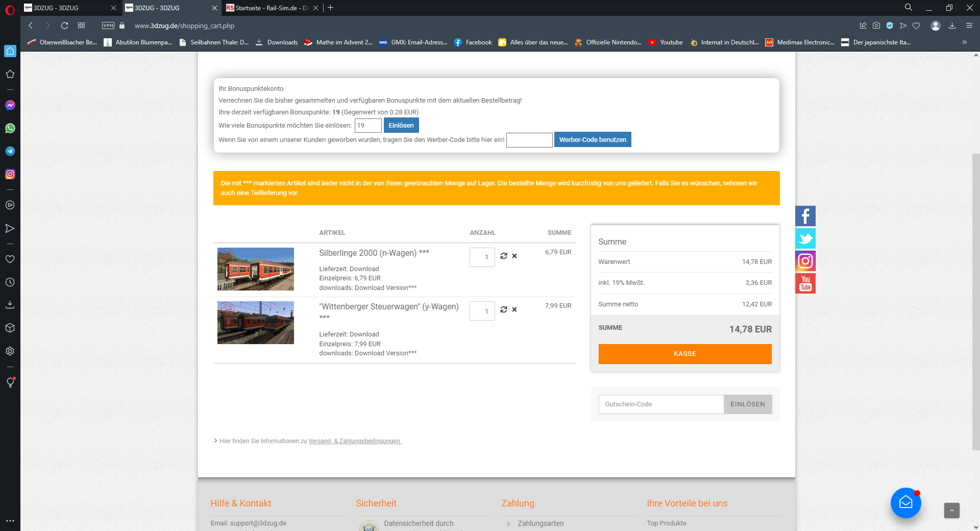Click the bonus points amount field
Screen dimensions: 980x531
(x=368, y=126)
